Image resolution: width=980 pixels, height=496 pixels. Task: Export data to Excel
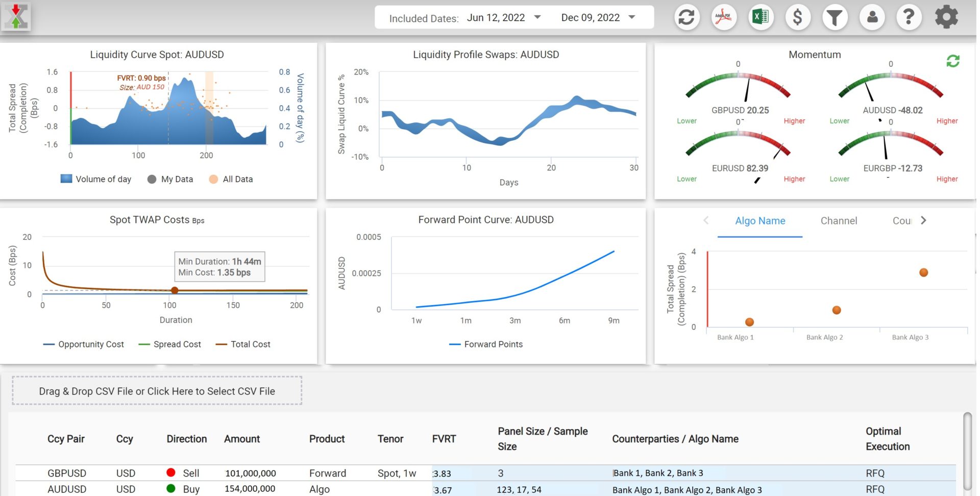(761, 17)
